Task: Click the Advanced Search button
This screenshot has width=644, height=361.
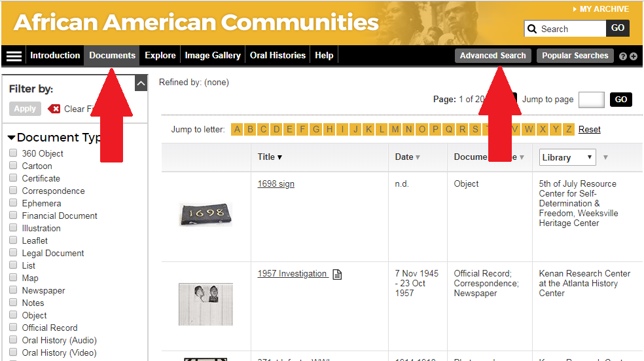Action: click(493, 56)
